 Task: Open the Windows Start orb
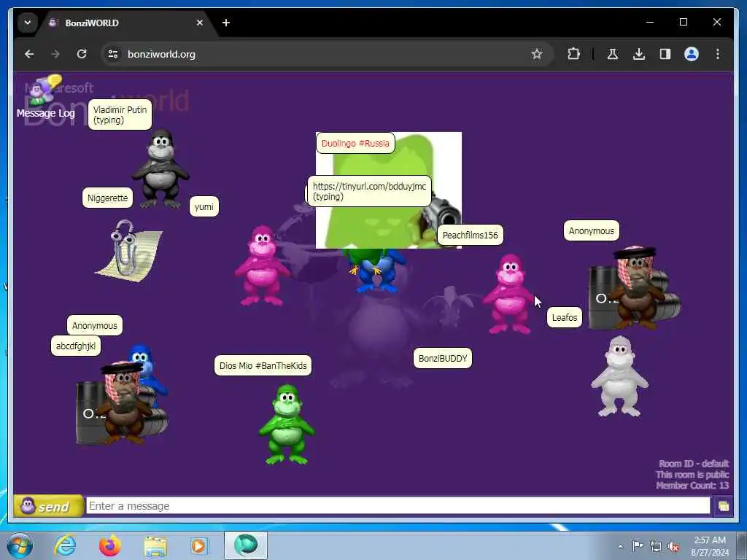click(20, 545)
